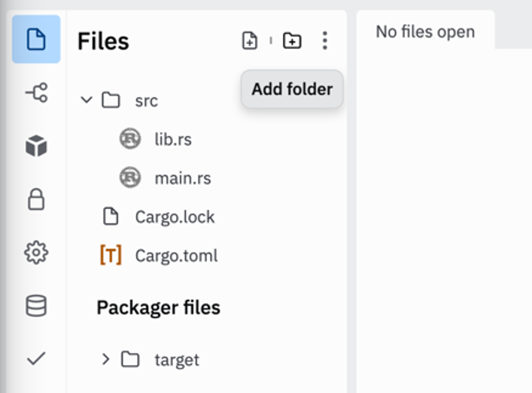Click the src folder chevron

tap(86, 100)
